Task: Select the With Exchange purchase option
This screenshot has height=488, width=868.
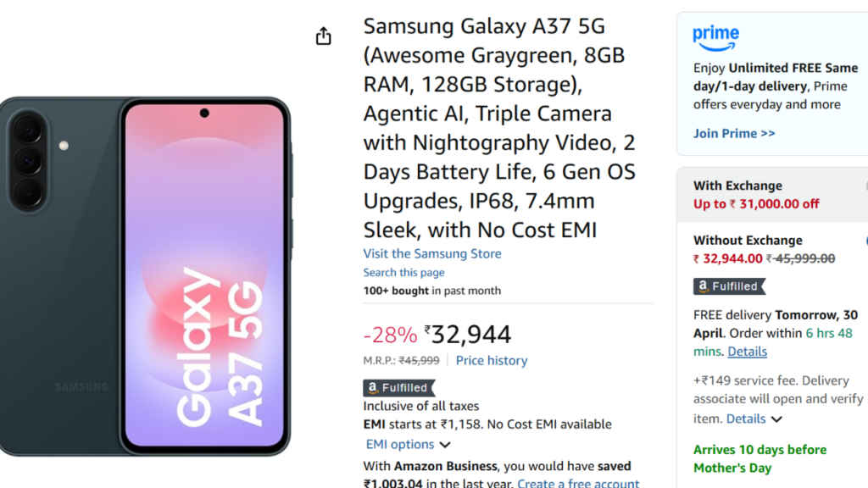Action: tap(737, 186)
